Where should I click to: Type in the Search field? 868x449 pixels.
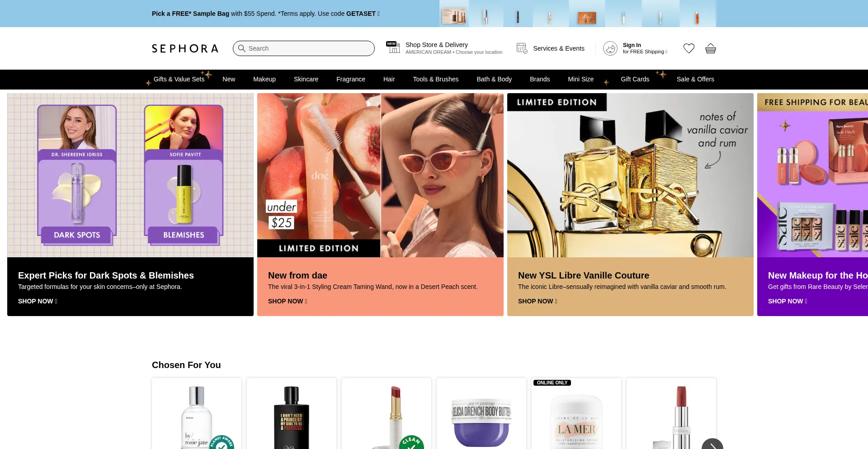[307, 48]
